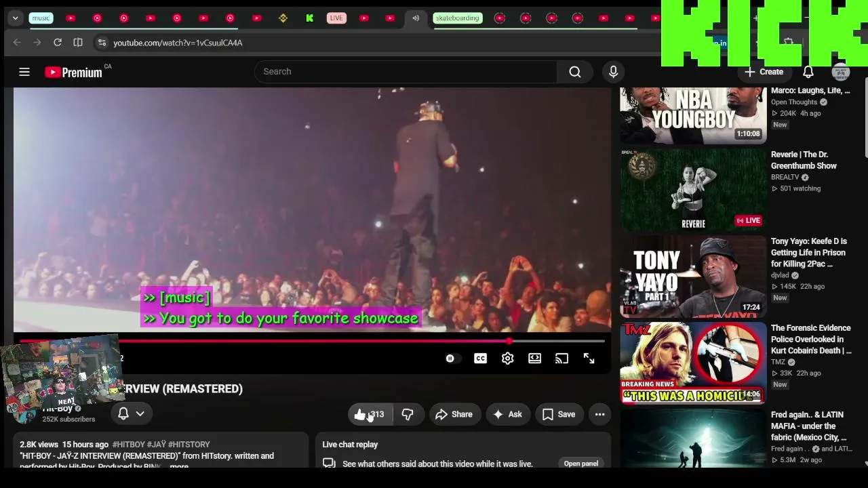Open "Reverie | The Dr. Greenthumb Show" title

804,160
